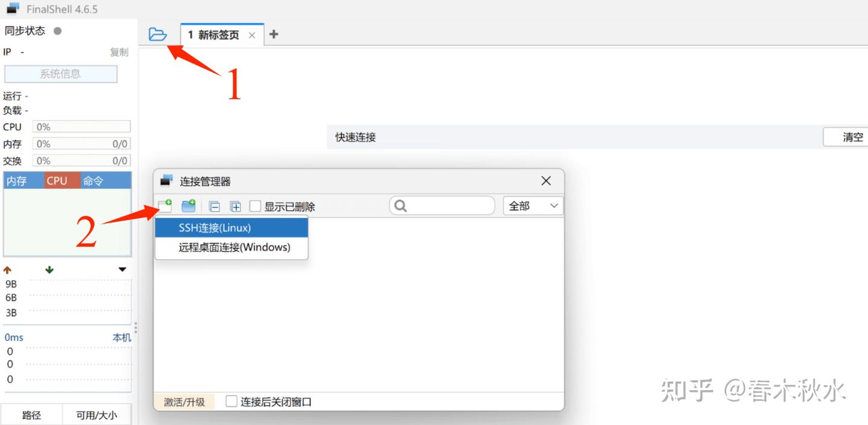Click the new connection icon

(x=165, y=206)
